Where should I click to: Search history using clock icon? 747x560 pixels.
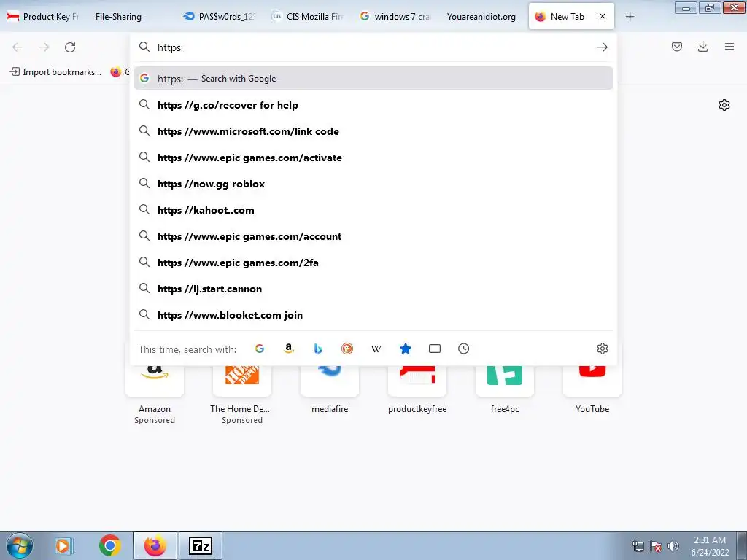[x=463, y=349]
